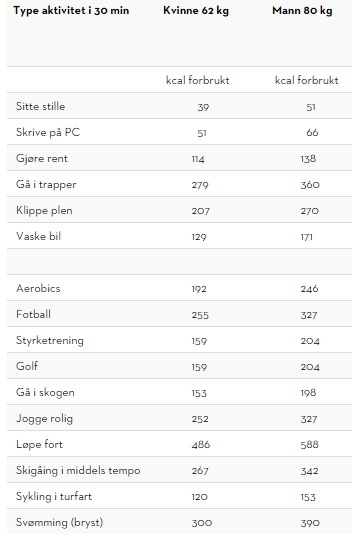Select the 'Gå i skogen' row
Viewport: 361px width, 544px height.
click(x=179, y=392)
